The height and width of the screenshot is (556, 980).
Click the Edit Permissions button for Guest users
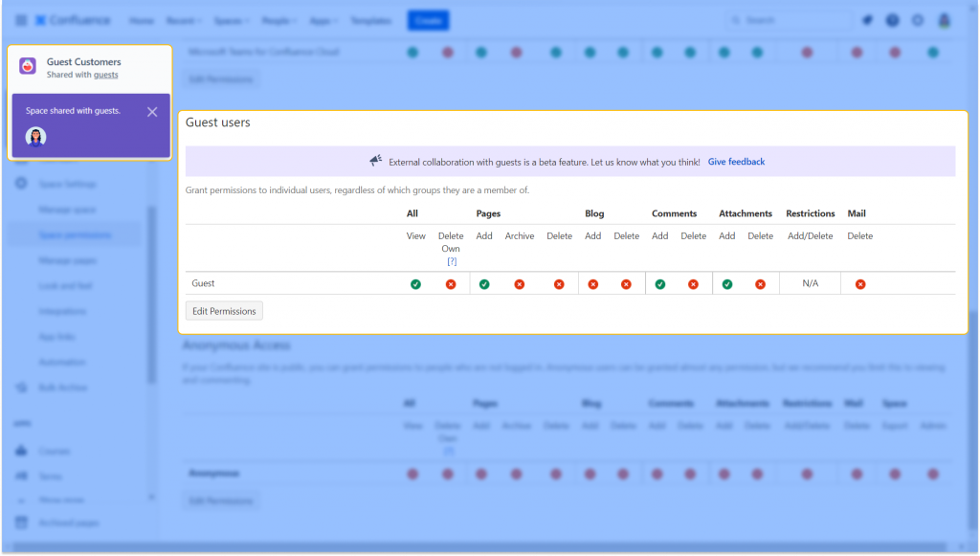[x=224, y=310]
